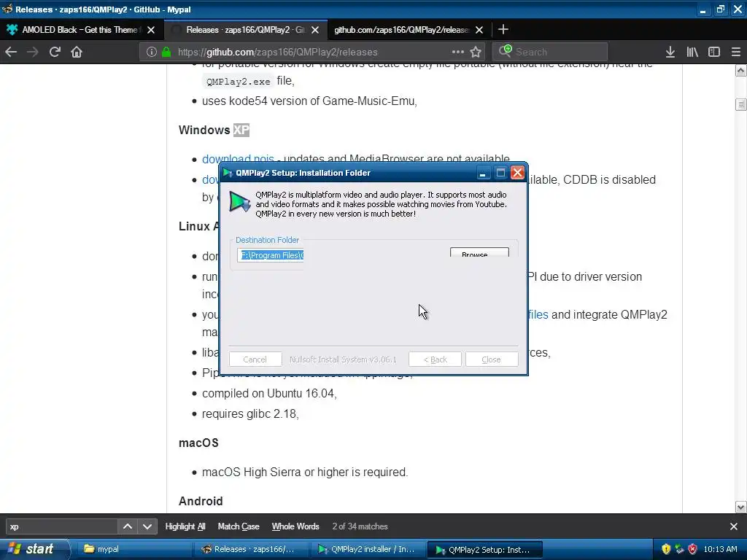Close the github.com/zaps166/QMPlay2/releases tab
747x560 pixels.
coord(479,30)
